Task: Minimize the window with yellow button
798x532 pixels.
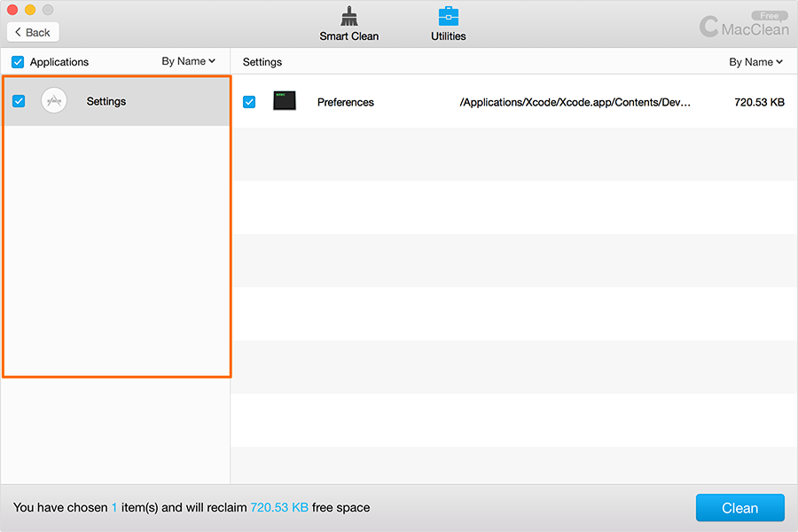Action: [30, 10]
